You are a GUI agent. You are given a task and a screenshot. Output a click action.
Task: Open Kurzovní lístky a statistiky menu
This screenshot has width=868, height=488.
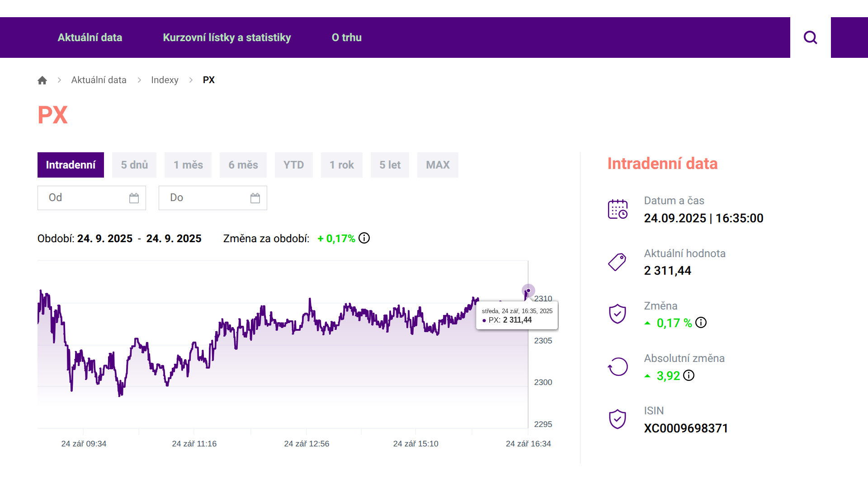coord(227,38)
